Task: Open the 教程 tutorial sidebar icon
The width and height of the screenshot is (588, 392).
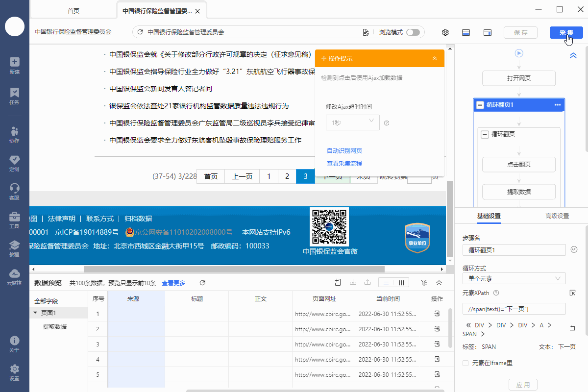Action: 14,248
